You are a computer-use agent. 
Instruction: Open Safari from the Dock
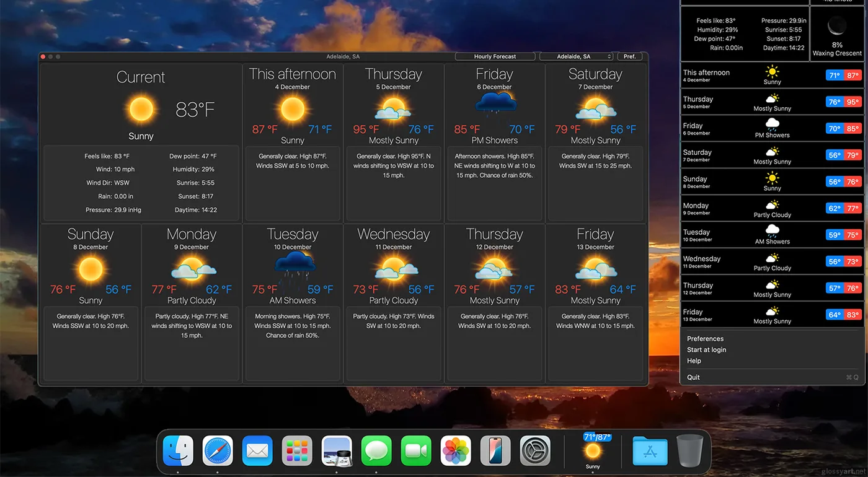point(218,450)
